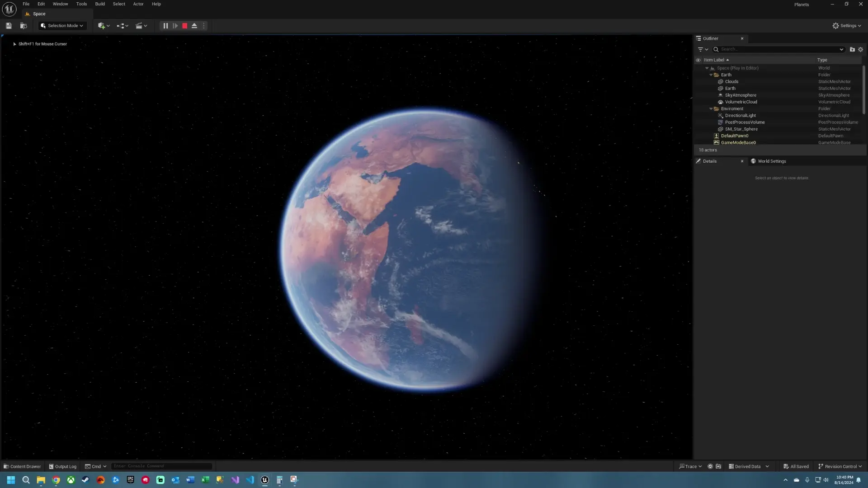Select the Save Current Level icon
Screen dimensions: 868x488
click(x=8, y=26)
